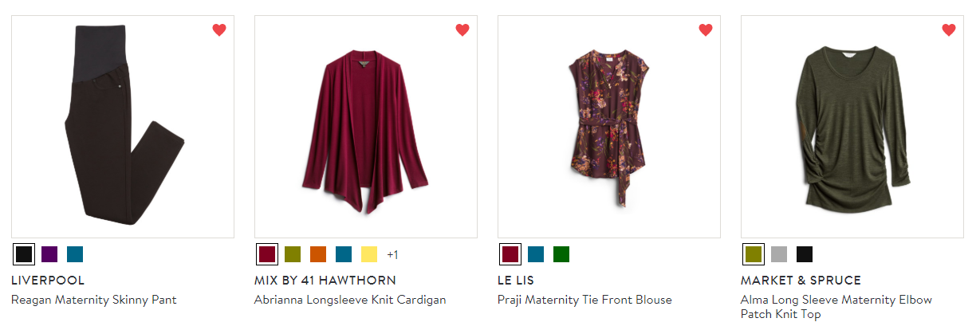
Task: Select black swatch for Market & Spruce top
Action: pos(805,254)
